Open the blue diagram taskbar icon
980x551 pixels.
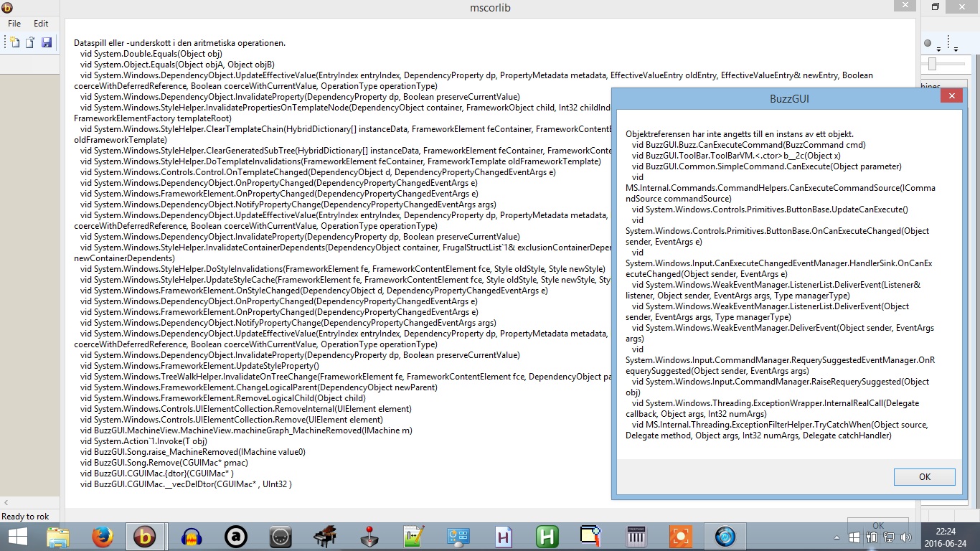coord(458,537)
